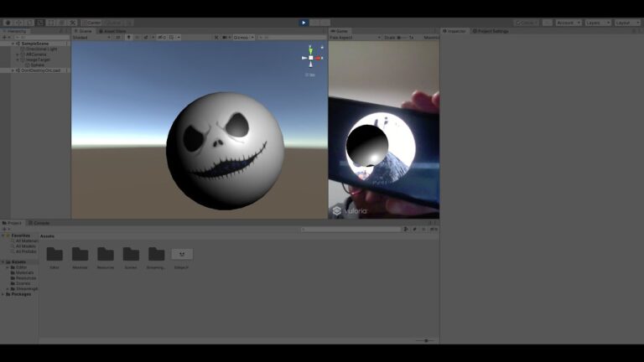Open the Account dropdown

[569, 23]
